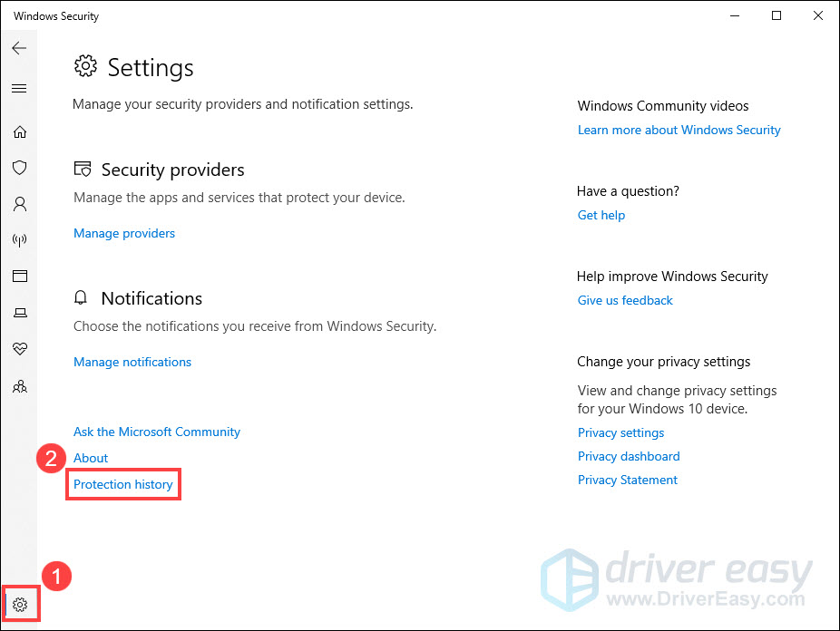Expand the hamburger navigation menu

[x=19, y=89]
